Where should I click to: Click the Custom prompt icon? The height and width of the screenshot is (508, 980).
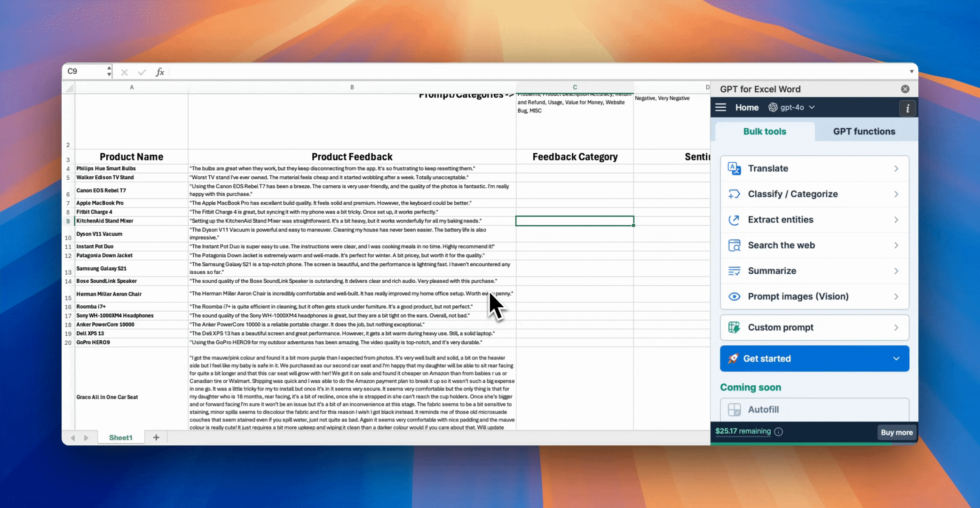(x=734, y=327)
